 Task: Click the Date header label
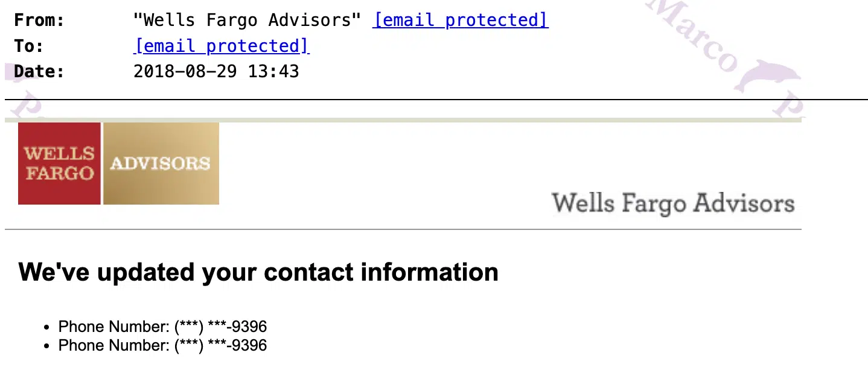tap(39, 71)
